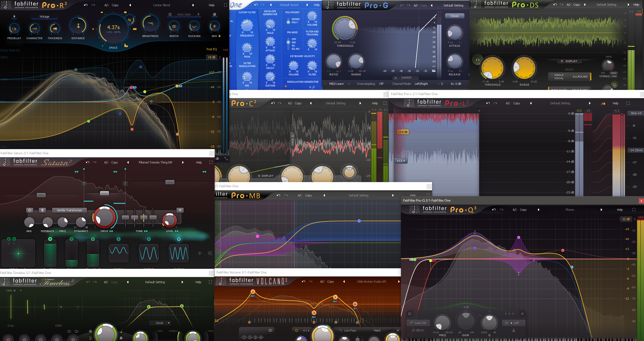Click the Pro-R 2 freeze snowflake icon
644x341 pixels.
215,14
